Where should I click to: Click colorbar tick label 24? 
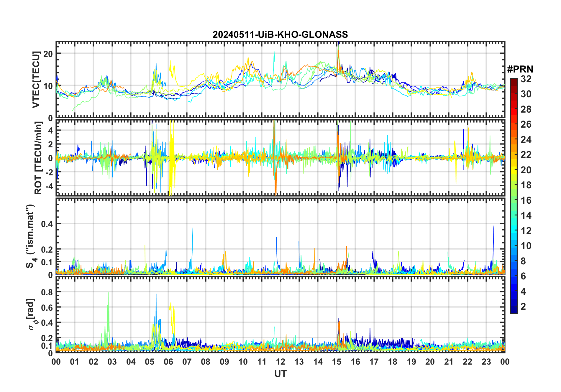[x=526, y=140]
